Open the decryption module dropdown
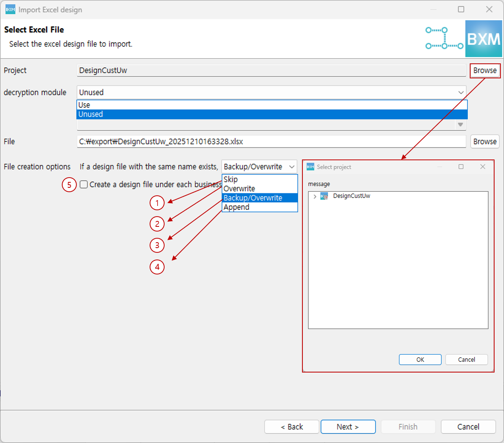504x443 pixels. pyautogui.click(x=460, y=93)
